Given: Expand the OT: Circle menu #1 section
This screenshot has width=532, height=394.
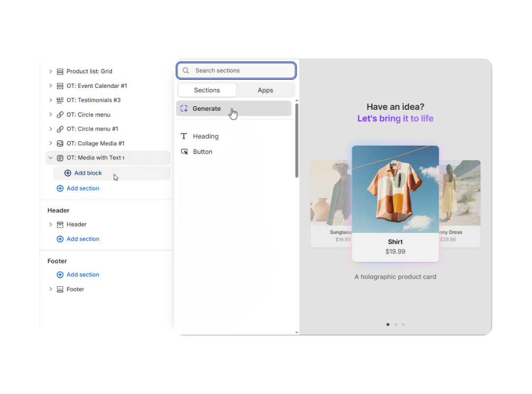Looking at the screenshot, I should 51,129.
